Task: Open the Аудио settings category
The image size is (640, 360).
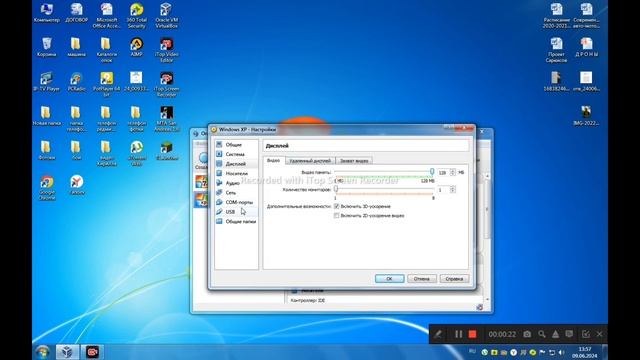Action: 236,183
